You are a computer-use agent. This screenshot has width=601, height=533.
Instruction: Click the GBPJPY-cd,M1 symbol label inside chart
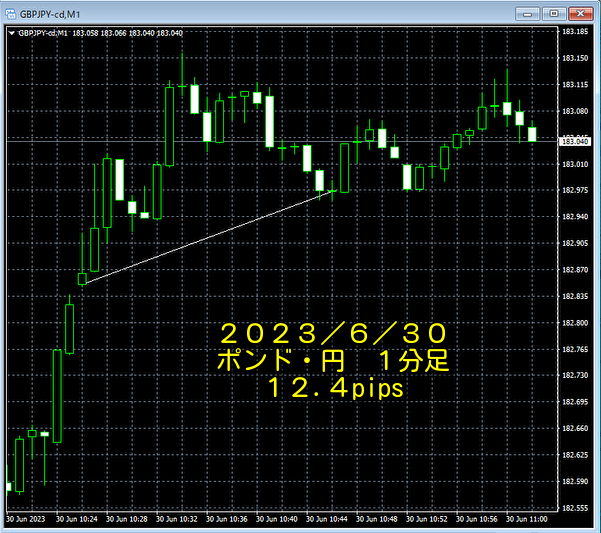(43, 33)
